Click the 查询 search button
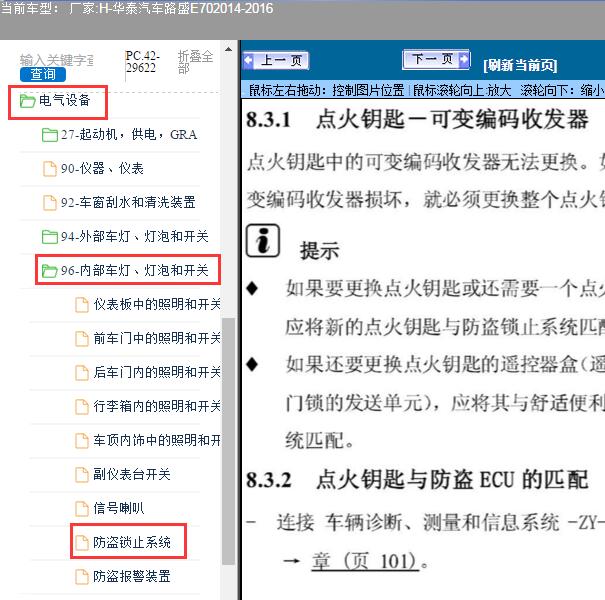 (x=43, y=74)
